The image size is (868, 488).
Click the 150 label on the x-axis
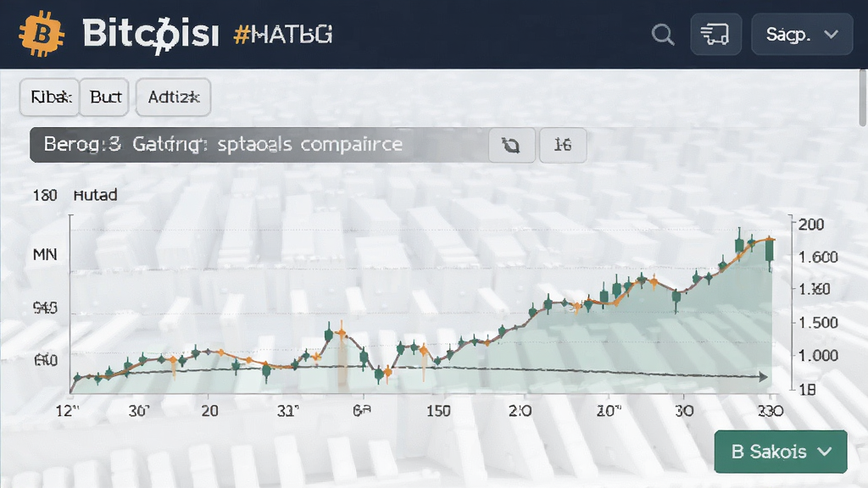(438, 411)
